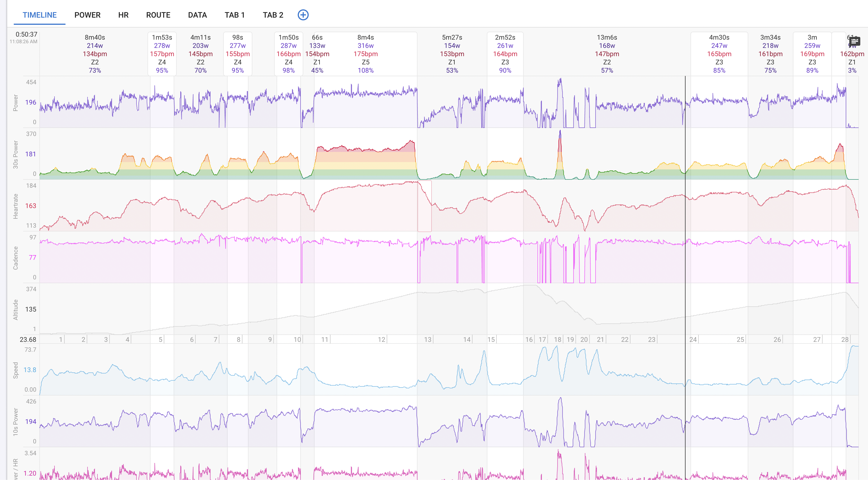Open TAB 1
The image size is (868, 480).
(234, 15)
